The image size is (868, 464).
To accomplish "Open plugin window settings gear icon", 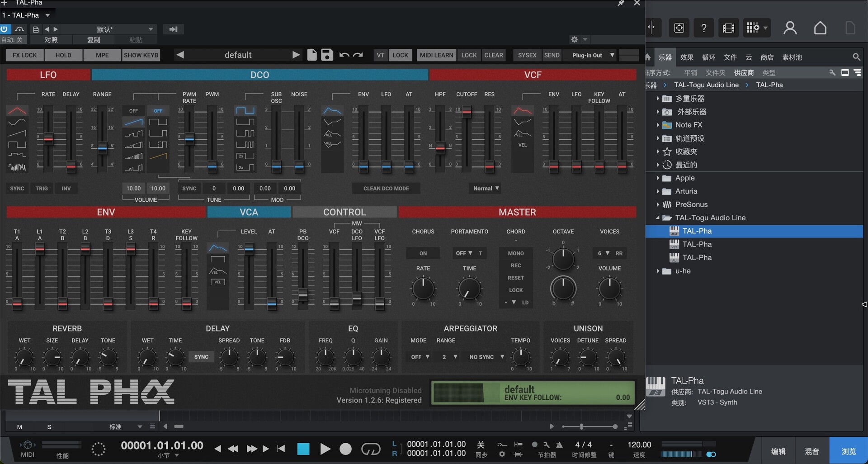I will point(574,40).
